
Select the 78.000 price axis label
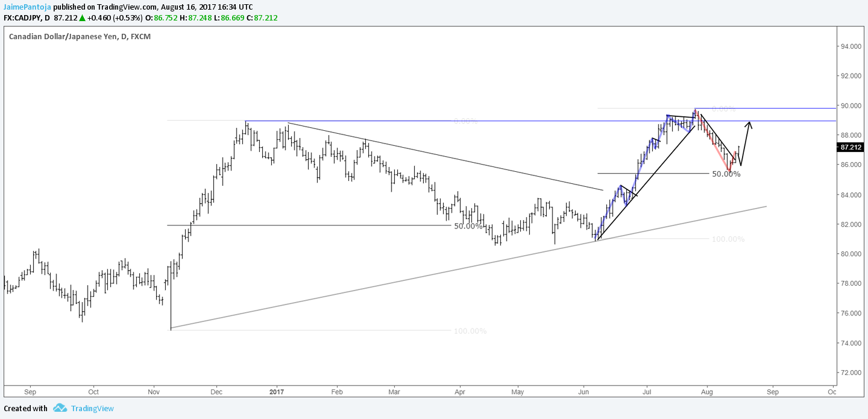pos(851,283)
